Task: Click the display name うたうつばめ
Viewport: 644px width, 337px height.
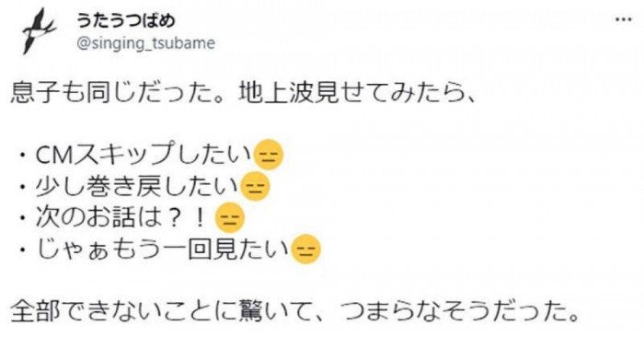Action: (x=125, y=20)
